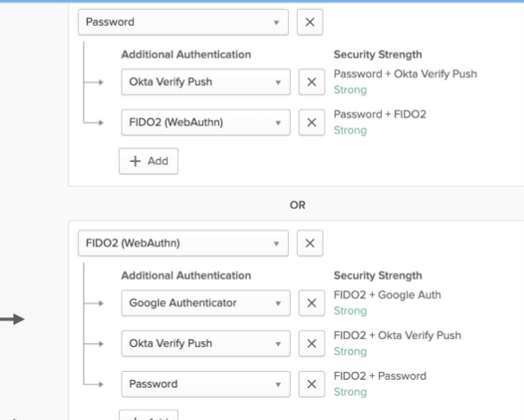Expand primary FIDO2 (WebAuthn) authenticator dropdown

pos(183,243)
